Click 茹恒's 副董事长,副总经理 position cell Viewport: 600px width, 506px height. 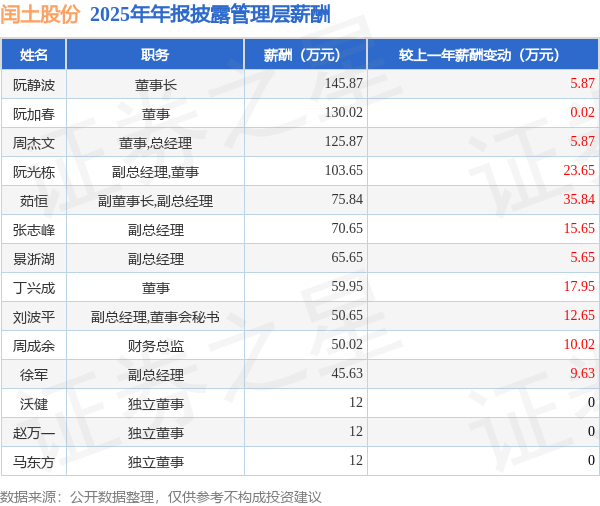[155, 201]
